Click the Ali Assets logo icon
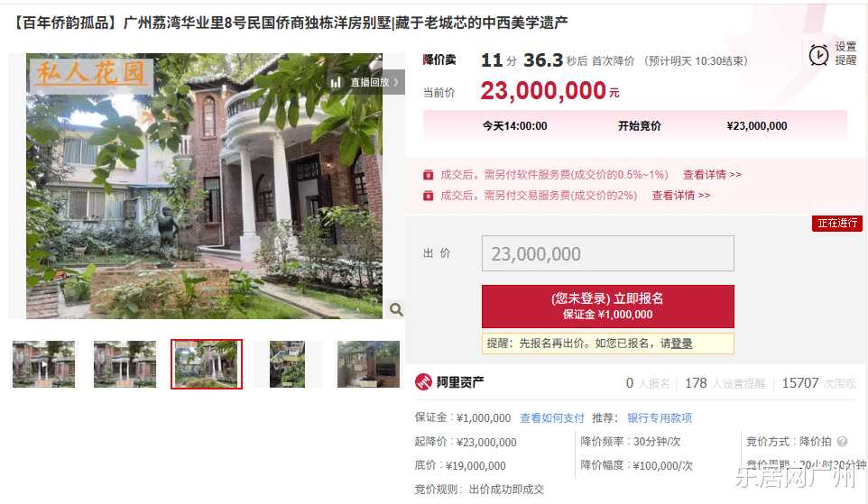868x504 pixels. [423, 381]
